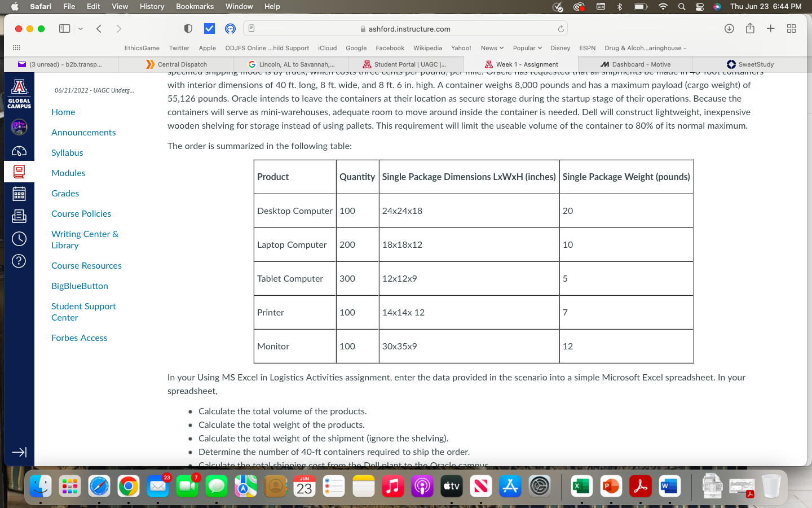
Task: Open Finder from the Dock
Action: 41,485
